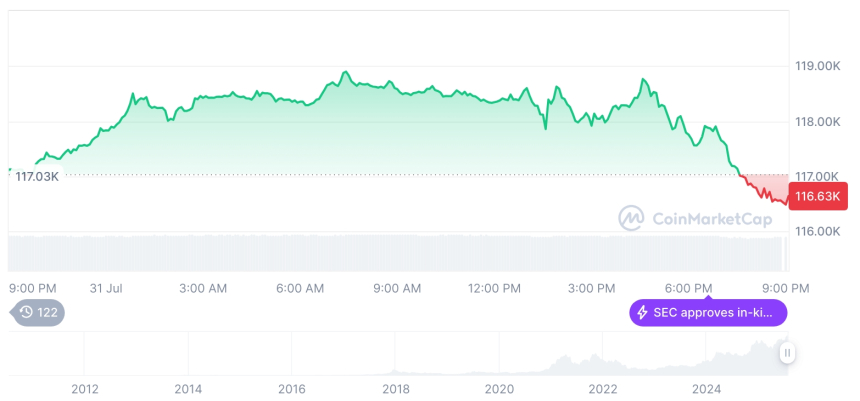
Task: Click the 116.00K price axis label
Action: pyautogui.click(x=817, y=231)
